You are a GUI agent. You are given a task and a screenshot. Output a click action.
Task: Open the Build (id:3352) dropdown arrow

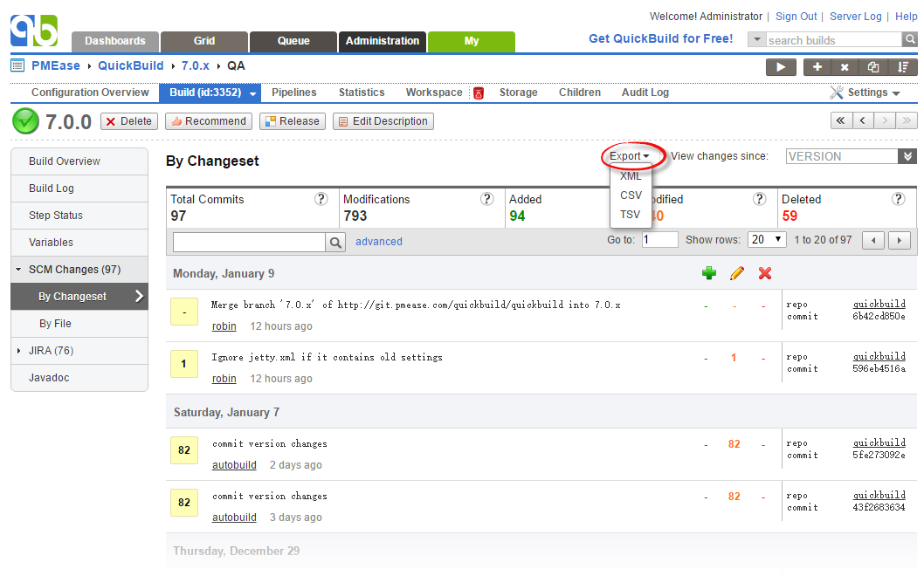(x=252, y=93)
